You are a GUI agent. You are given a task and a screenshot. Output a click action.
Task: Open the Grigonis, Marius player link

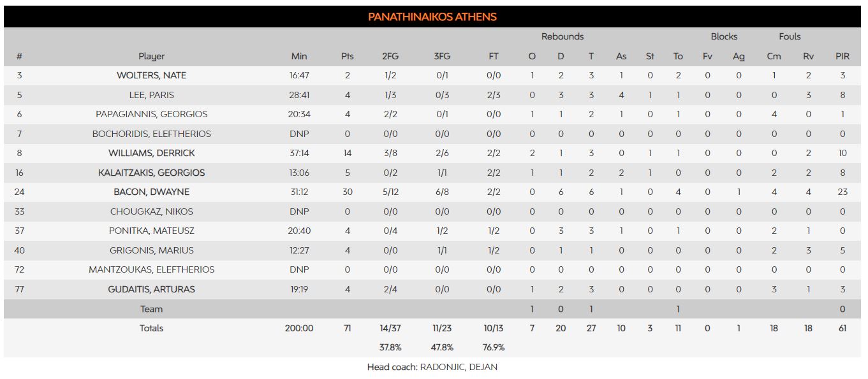point(151,250)
